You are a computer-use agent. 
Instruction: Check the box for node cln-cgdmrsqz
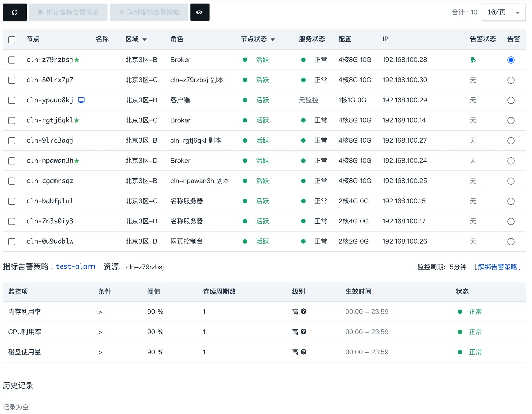click(x=12, y=181)
